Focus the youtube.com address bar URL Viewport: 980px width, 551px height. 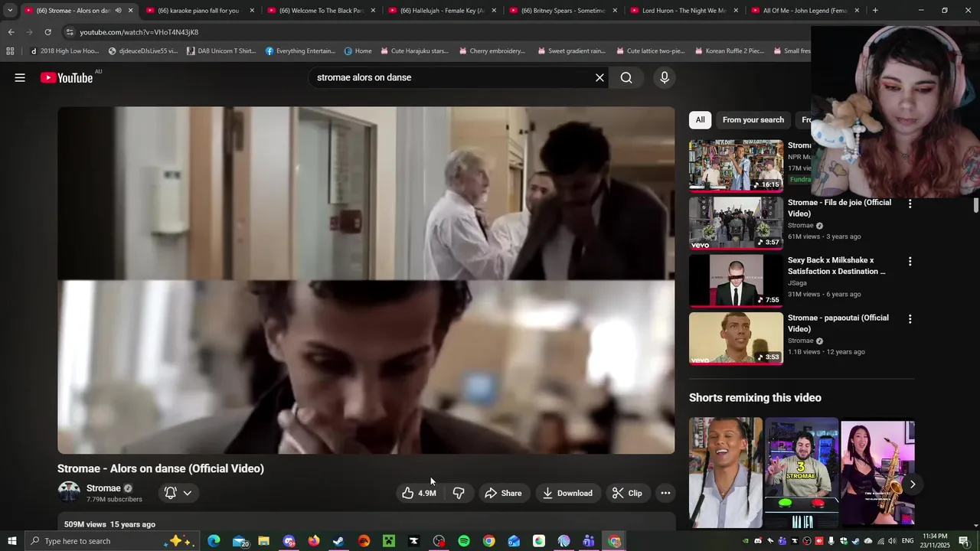139,32
